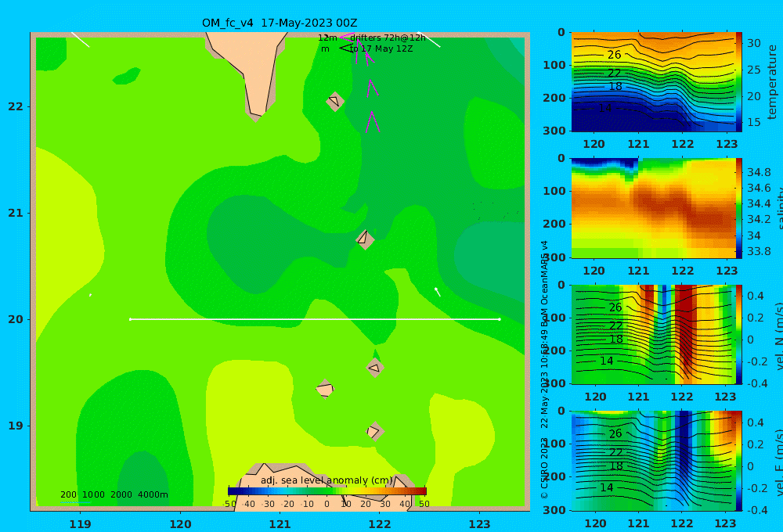Click longitude label 123 below the main map

(480, 524)
